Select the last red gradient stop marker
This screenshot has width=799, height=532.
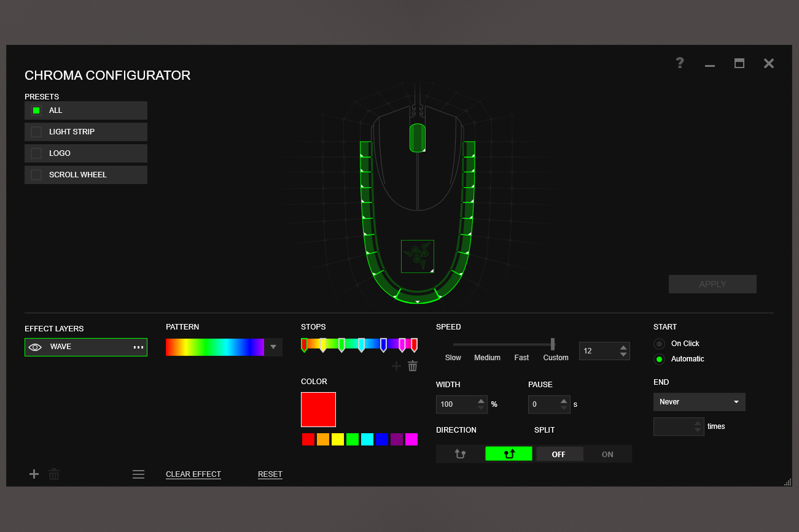coord(415,345)
